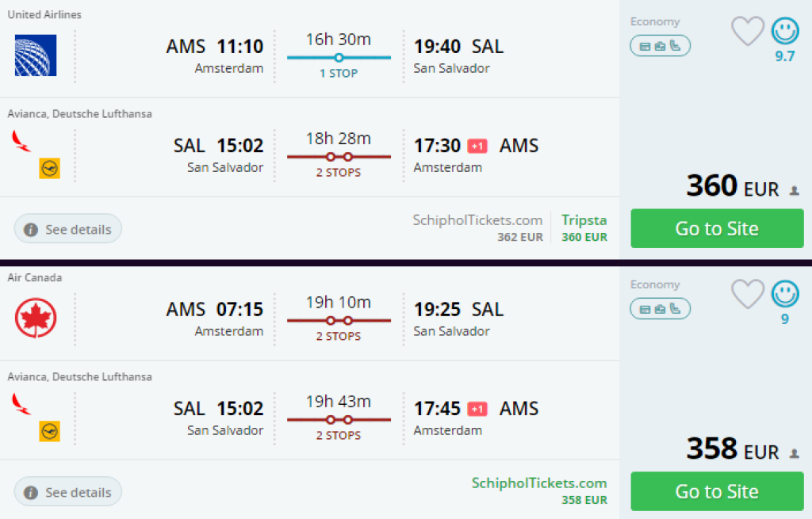Viewport: 812px width, 519px height.
Task: Click the smiley rating icon scored 9
Action: 785,293
